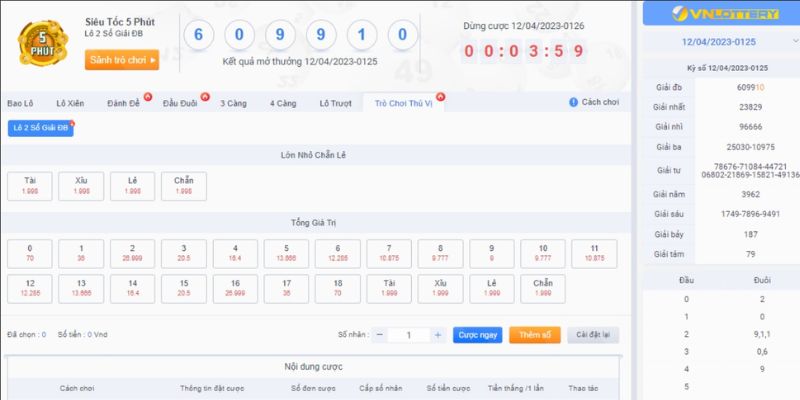Click the 5 Phút gold coin logo
This screenshot has width=800, height=400.
pos(43,43)
